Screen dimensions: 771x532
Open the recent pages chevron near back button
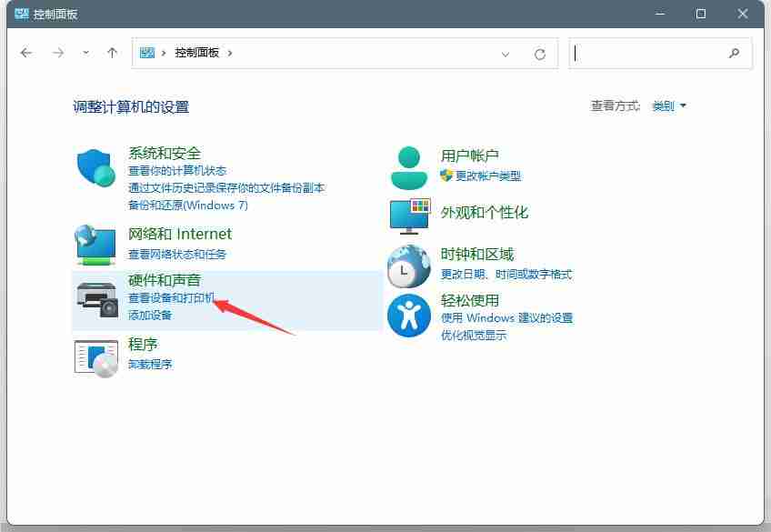point(85,53)
